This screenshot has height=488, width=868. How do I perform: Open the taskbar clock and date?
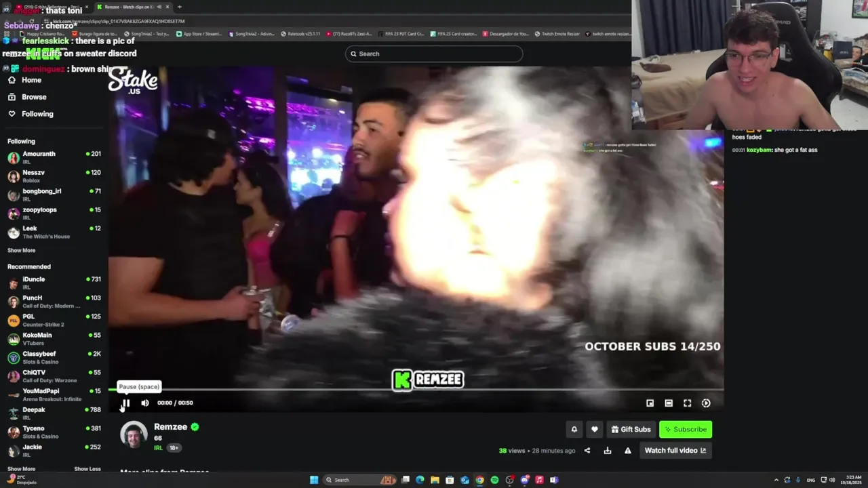point(852,480)
